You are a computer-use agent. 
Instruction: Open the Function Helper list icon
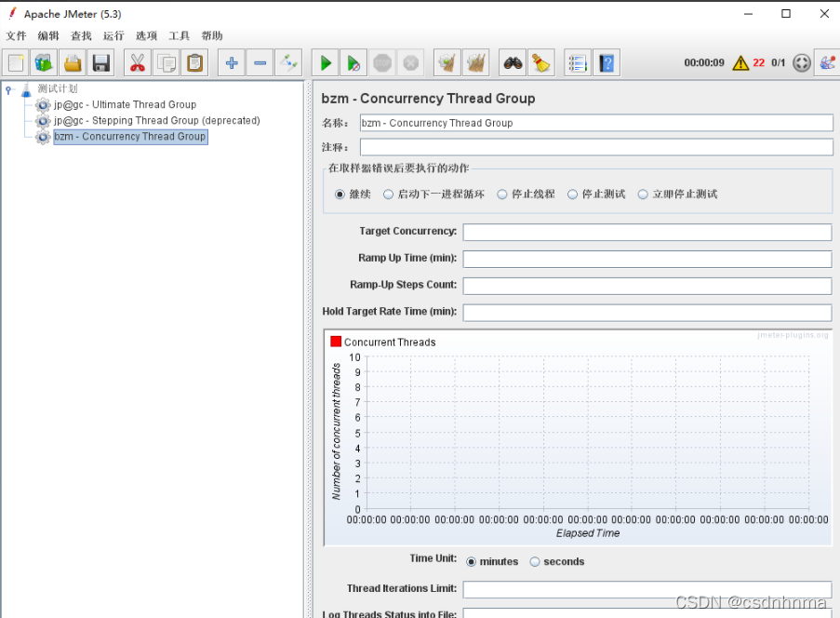pyautogui.click(x=578, y=63)
